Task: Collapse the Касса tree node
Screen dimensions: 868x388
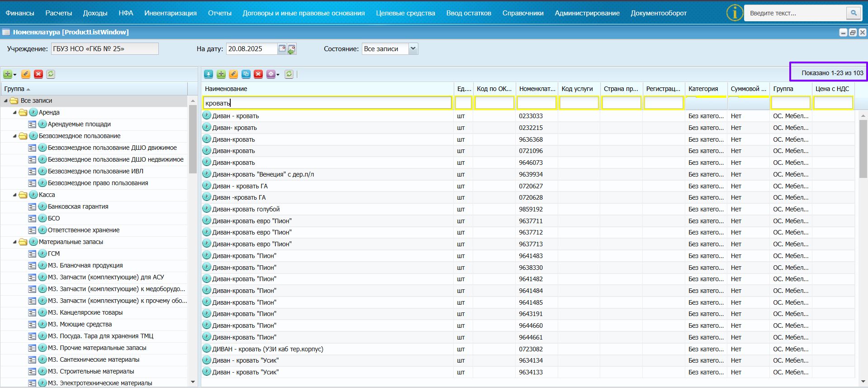Action: 14,195
